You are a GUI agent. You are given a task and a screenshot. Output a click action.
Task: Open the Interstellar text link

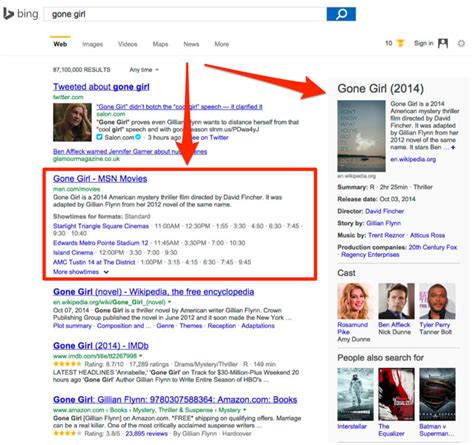click(x=352, y=426)
